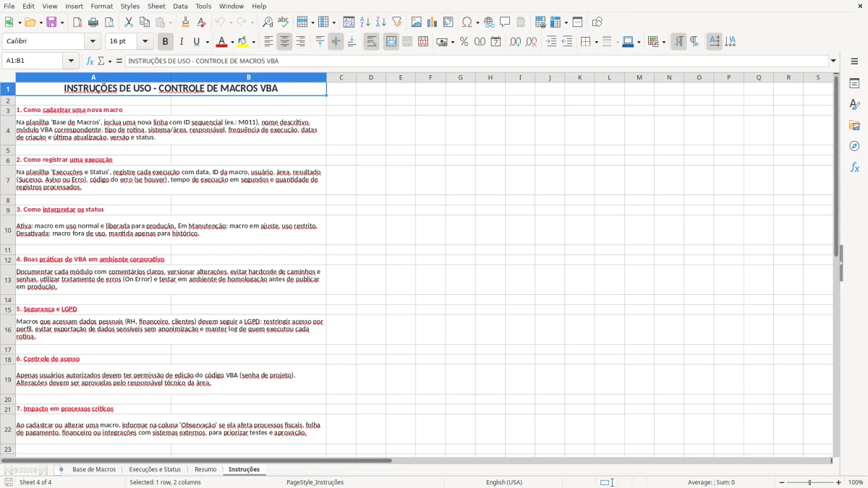This screenshot has width=868, height=488.
Task: Open the Function Wizard
Action: point(90,61)
